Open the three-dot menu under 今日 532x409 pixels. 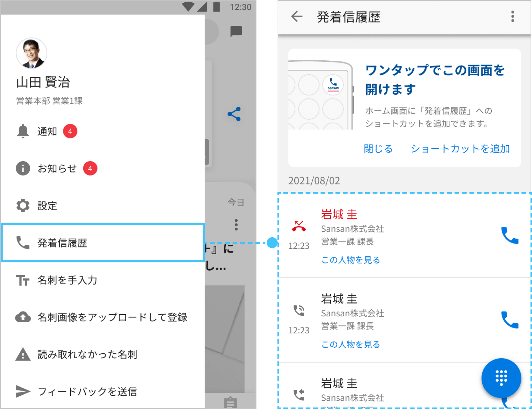click(x=236, y=225)
